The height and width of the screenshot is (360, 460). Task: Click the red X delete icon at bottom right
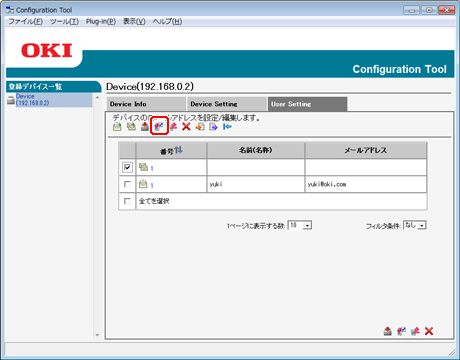coord(429,331)
